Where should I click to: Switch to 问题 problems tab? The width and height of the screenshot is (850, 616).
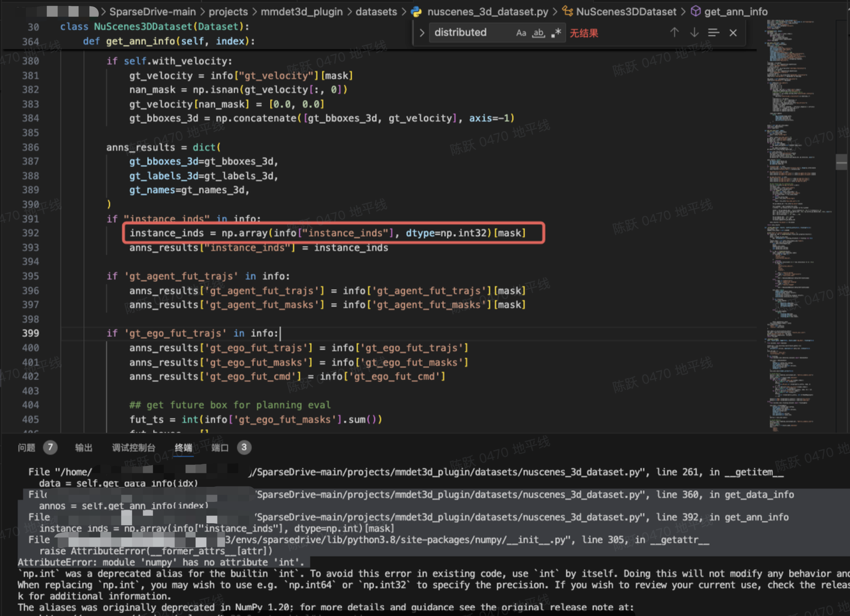[x=26, y=448]
